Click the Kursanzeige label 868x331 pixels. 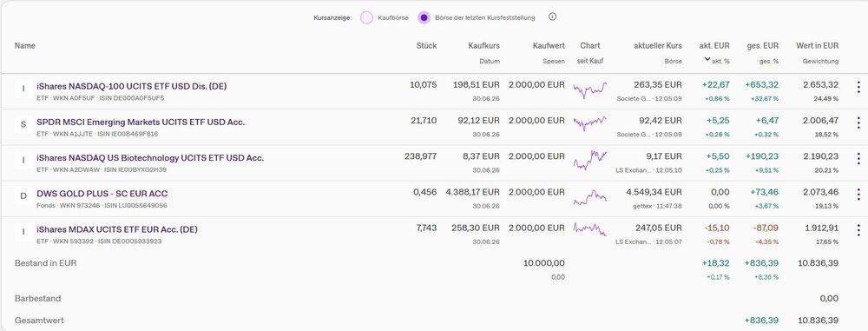click(x=332, y=17)
